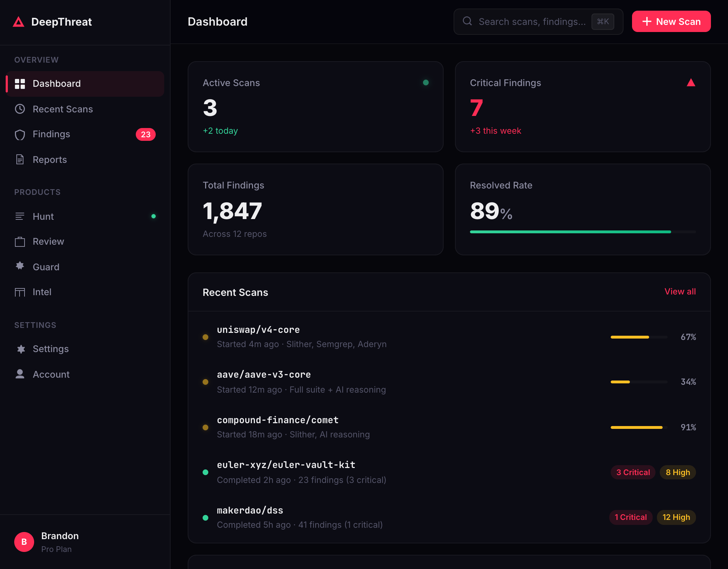Screen dimensions: 728x569
Task: Click the Intel table icon
Action: click(20, 292)
